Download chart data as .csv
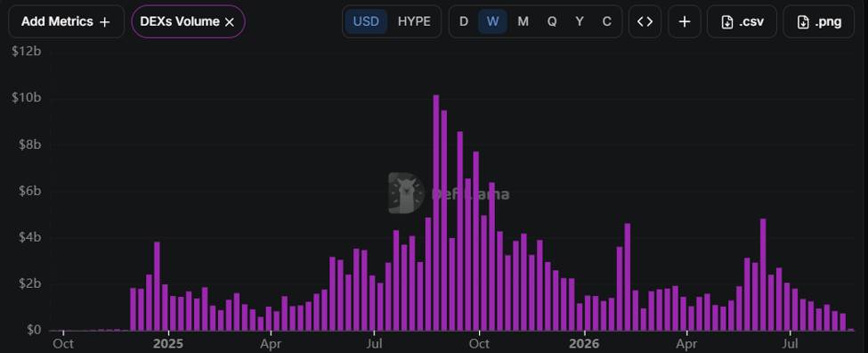868x353 pixels. (742, 21)
